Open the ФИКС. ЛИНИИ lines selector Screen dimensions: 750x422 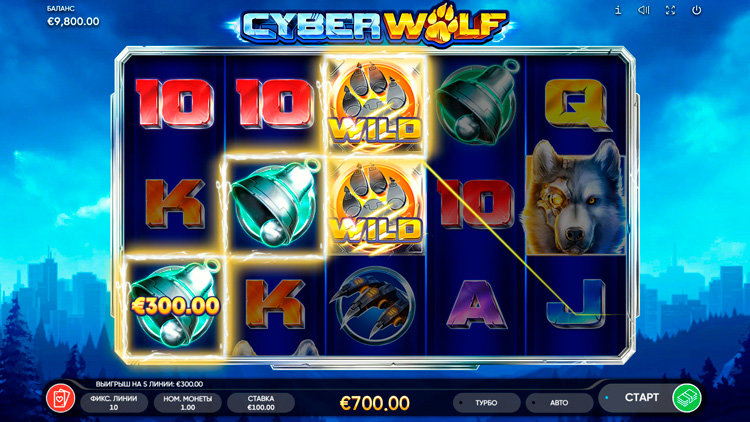[x=114, y=403]
